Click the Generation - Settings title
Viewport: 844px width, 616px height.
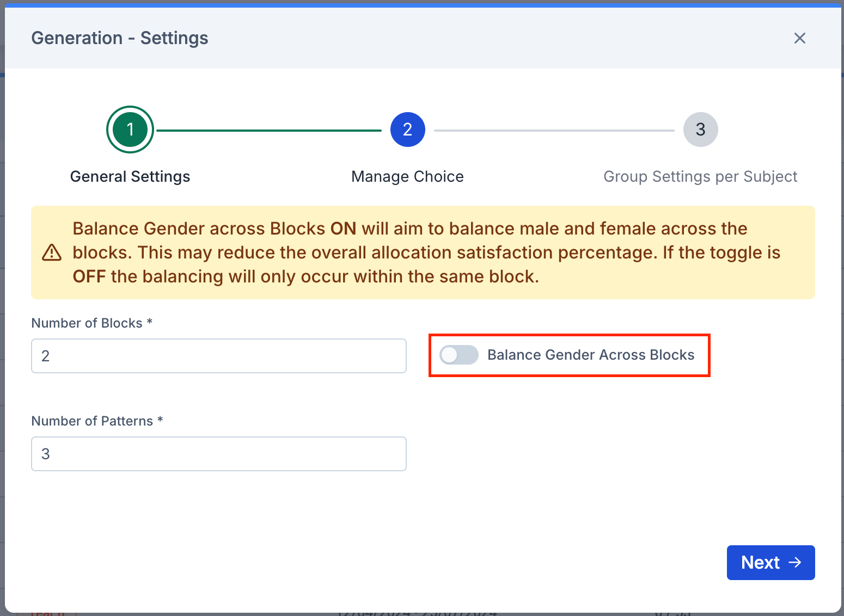[120, 38]
